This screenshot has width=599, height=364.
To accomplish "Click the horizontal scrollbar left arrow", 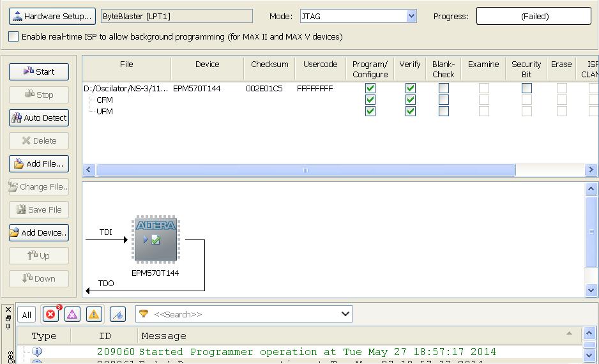I will point(89,170).
